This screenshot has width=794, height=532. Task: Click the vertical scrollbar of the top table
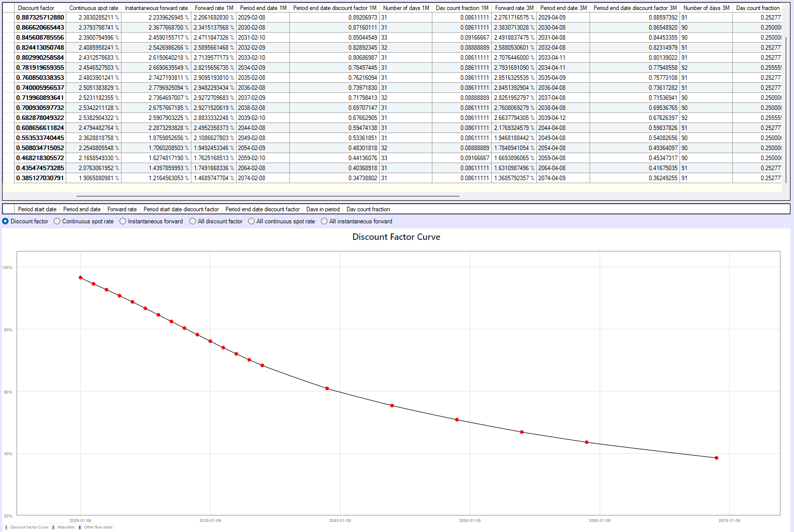[x=786, y=109]
